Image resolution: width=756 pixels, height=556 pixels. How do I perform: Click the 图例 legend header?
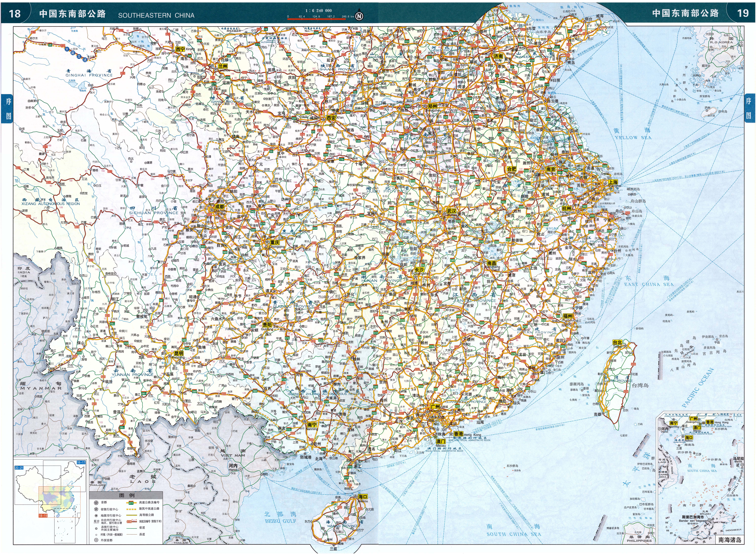pyautogui.click(x=127, y=495)
